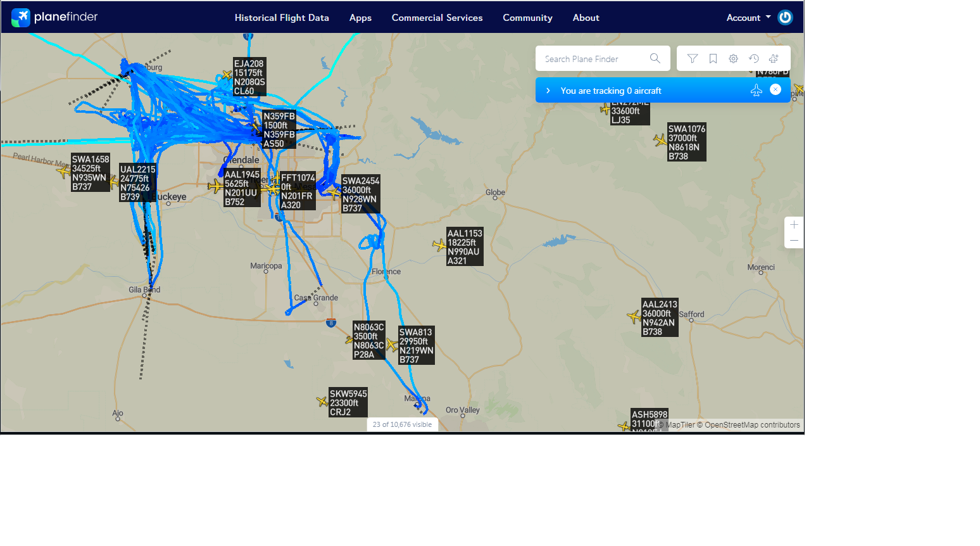Open the playback history clock icon

pyautogui.click(x=753, y=58)
